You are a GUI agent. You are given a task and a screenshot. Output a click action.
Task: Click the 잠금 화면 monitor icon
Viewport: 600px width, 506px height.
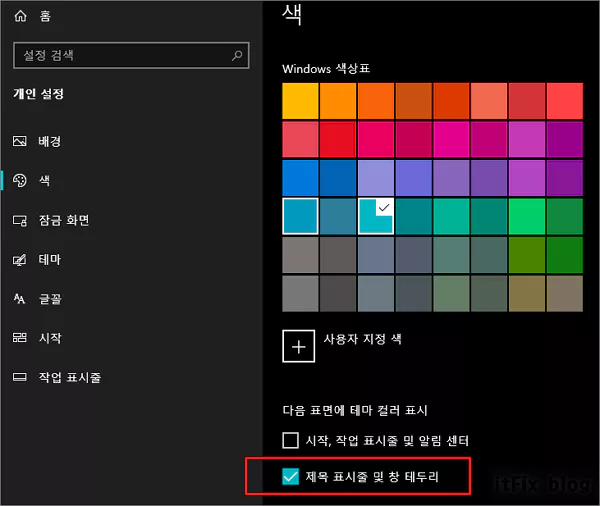click(20, 220)
